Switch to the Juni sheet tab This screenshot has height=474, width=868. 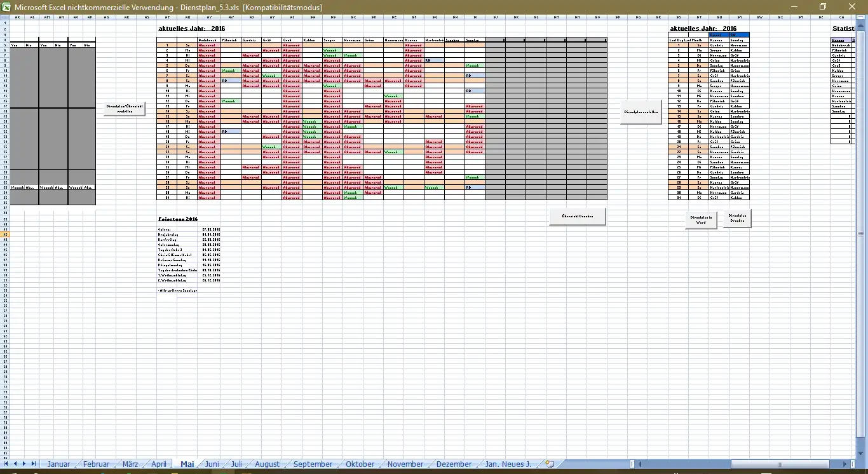coord(212,464)
